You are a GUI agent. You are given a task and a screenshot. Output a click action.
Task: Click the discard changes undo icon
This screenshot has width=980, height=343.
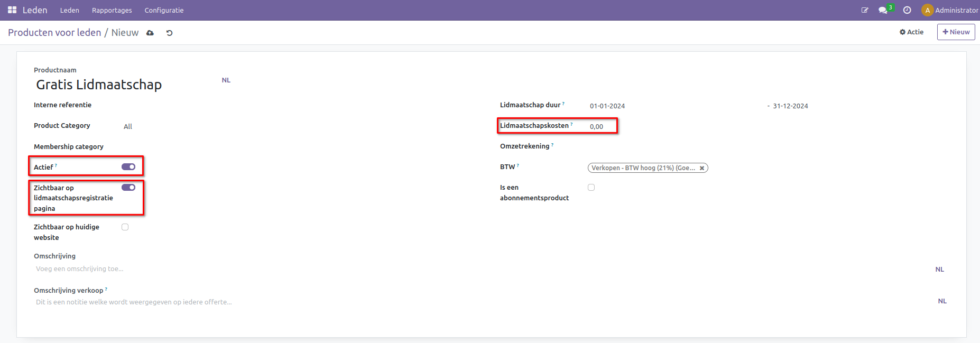coord(169,33)
